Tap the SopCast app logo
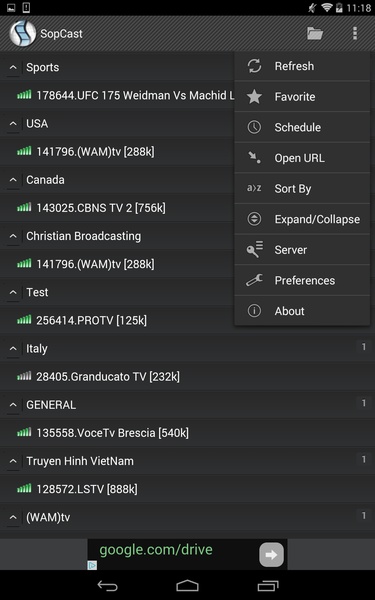The width and height of the screenshot is (375, 600). tap(23, 34)
